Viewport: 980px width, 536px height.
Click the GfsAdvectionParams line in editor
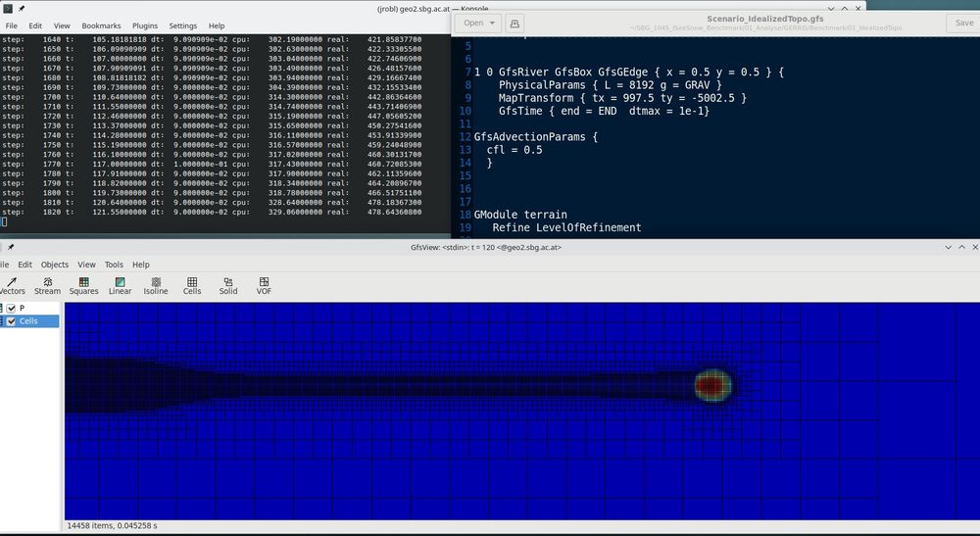coord(536,137)
